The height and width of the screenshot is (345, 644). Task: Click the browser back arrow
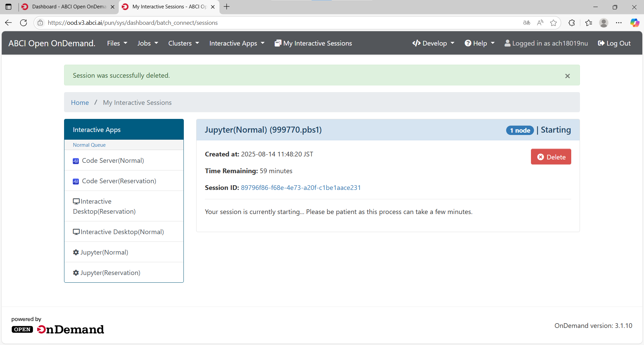tap(8, 23)
